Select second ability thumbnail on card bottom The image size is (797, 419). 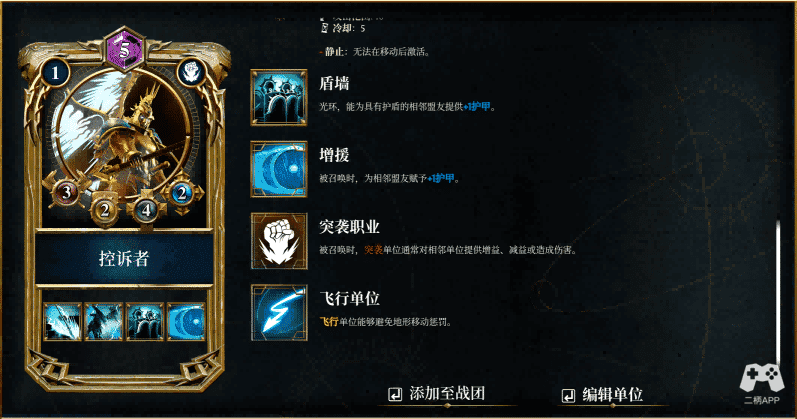[104, 321]
